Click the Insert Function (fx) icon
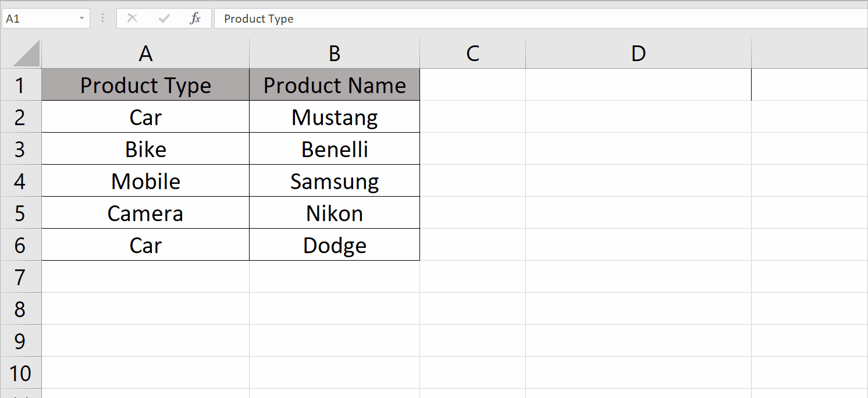Viewport: 868px width, 398px height. coord(196,18)
